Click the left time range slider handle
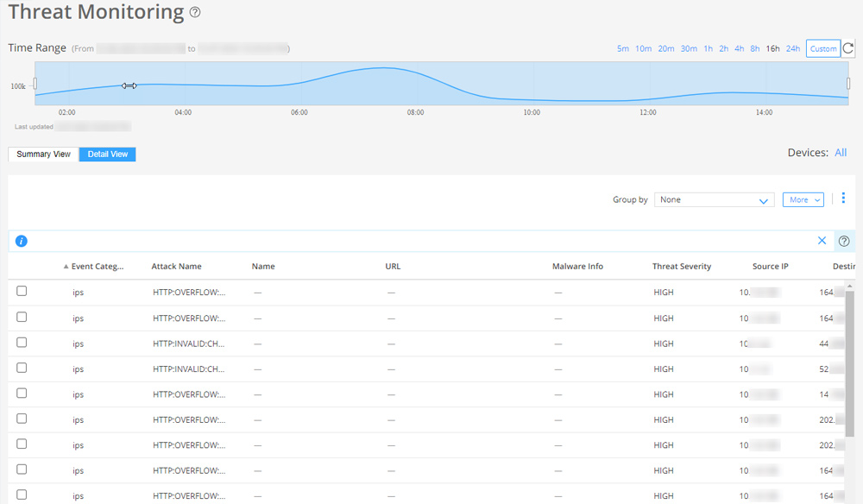 35,84
